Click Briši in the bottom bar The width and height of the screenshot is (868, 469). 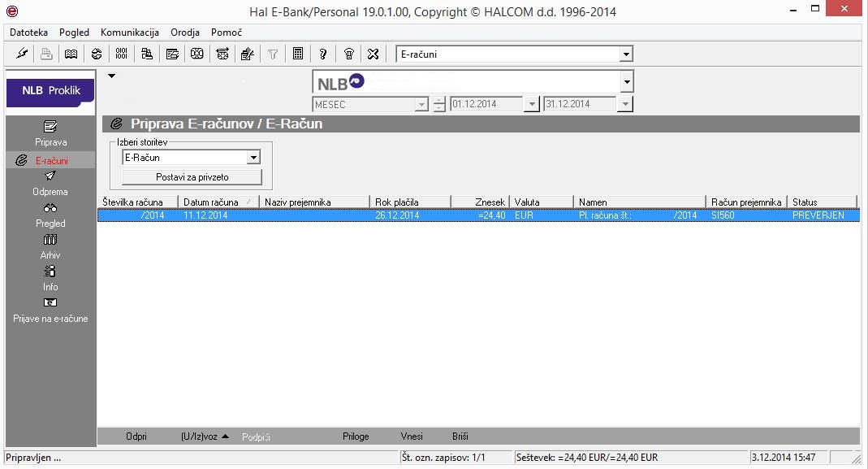(460, 436)
